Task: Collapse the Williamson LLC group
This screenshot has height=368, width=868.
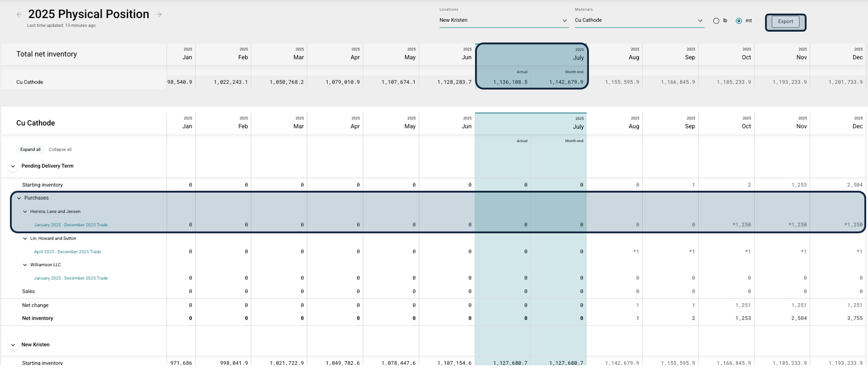Action: pos(25,265)
